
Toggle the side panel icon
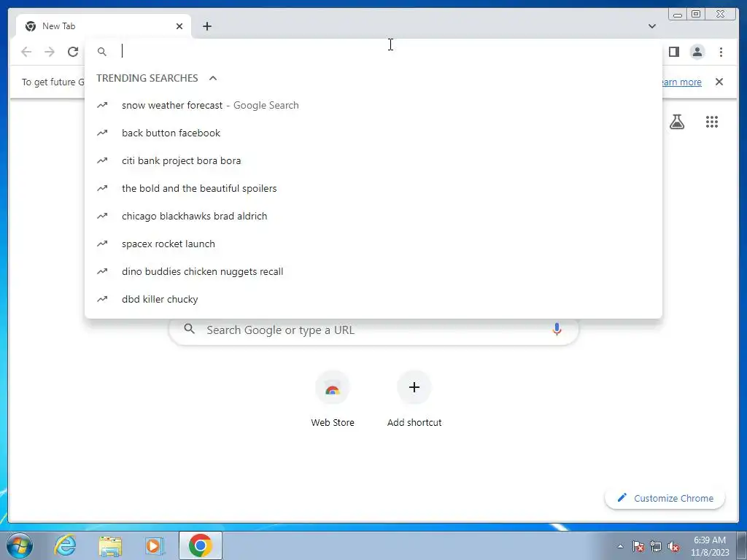[x=673, y=52]
